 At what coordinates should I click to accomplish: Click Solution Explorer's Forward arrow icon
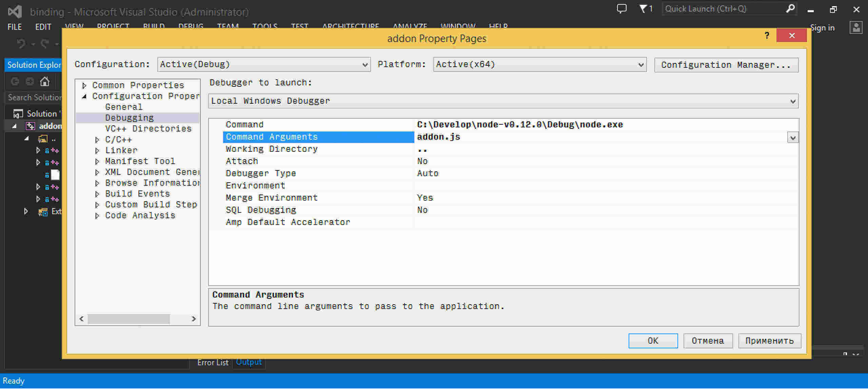click(30, 81)
